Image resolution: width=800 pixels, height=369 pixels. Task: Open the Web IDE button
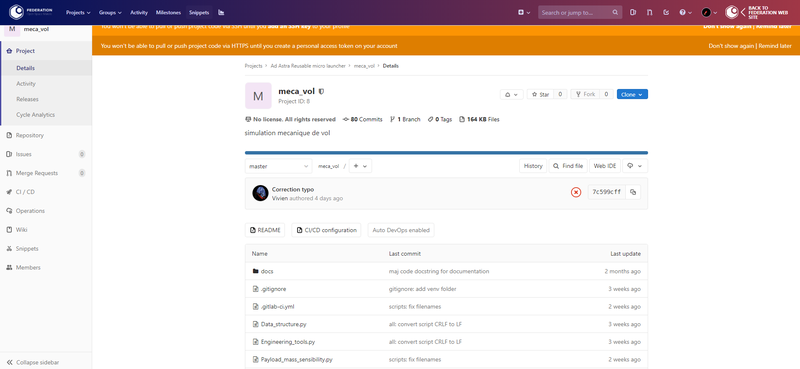(605, 166)
